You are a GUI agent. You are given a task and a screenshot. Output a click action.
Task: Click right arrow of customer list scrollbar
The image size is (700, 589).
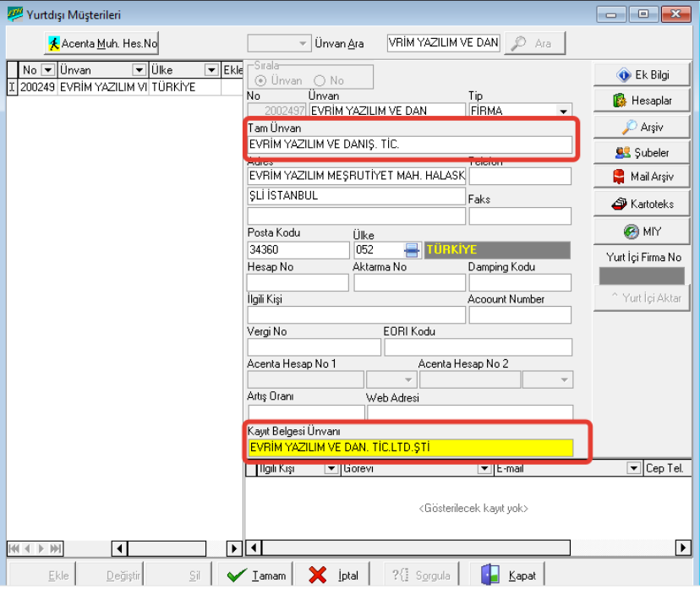pyautogui.click(x=234, y=548)
